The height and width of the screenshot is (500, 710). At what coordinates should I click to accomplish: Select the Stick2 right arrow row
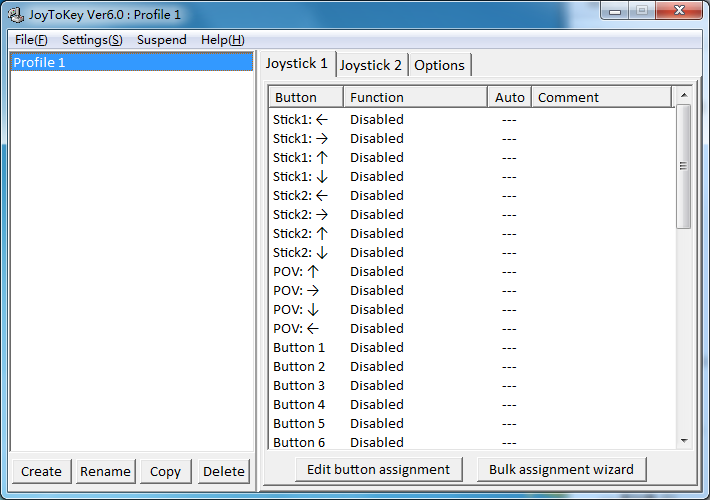coord(471,215)
